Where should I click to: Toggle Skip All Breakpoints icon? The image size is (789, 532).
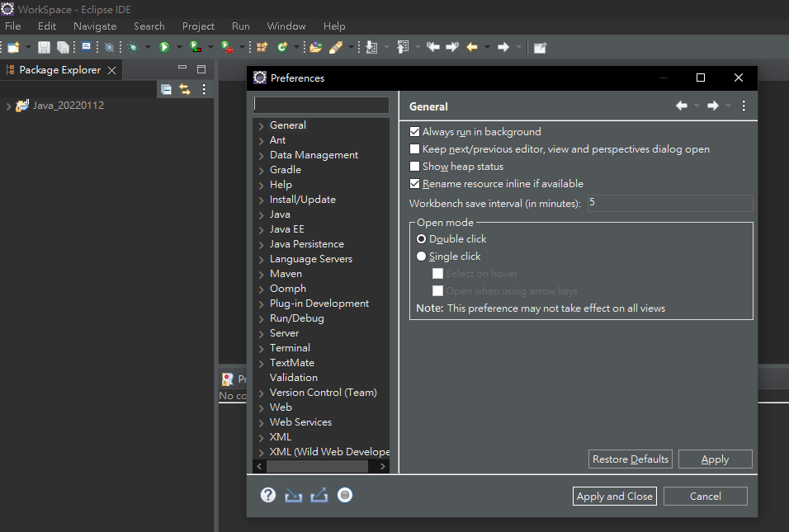tap(109, 47)
